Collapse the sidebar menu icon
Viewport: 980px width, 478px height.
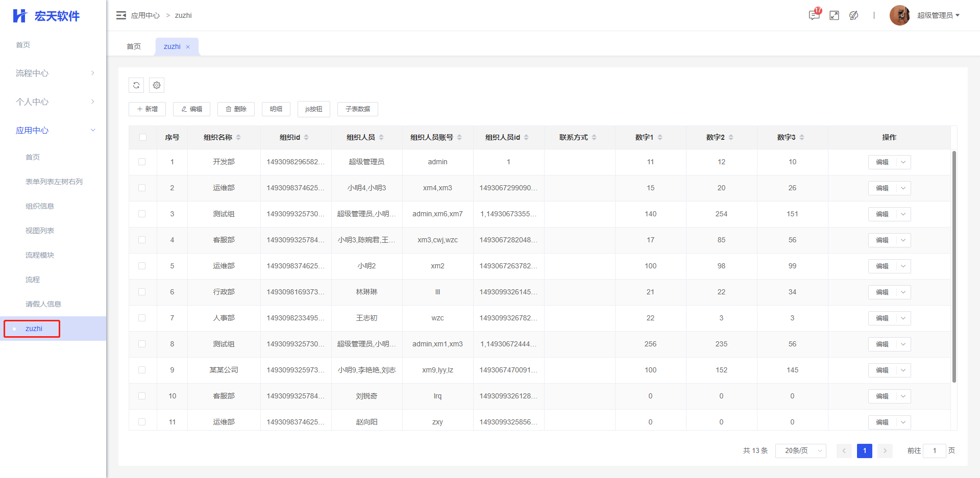click(121, 15)
